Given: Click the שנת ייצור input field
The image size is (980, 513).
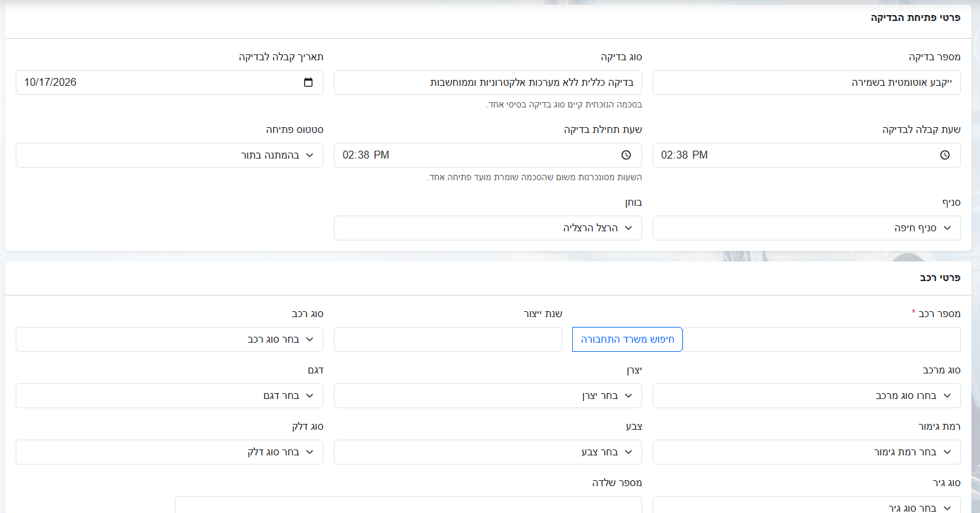Looking at the screenshot, I should (448, 339).
